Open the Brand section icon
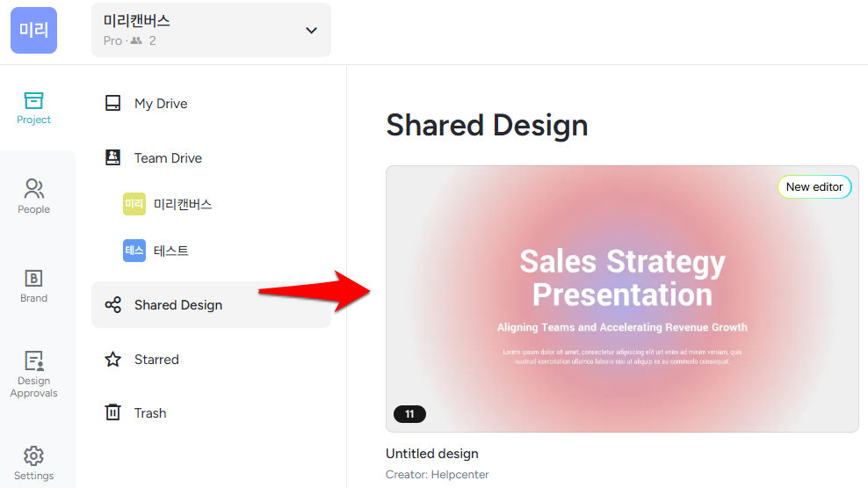 coord(33,278)
